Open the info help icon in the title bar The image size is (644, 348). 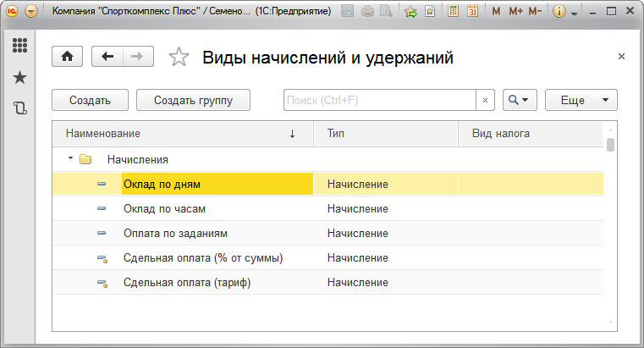tap(559, 11)
